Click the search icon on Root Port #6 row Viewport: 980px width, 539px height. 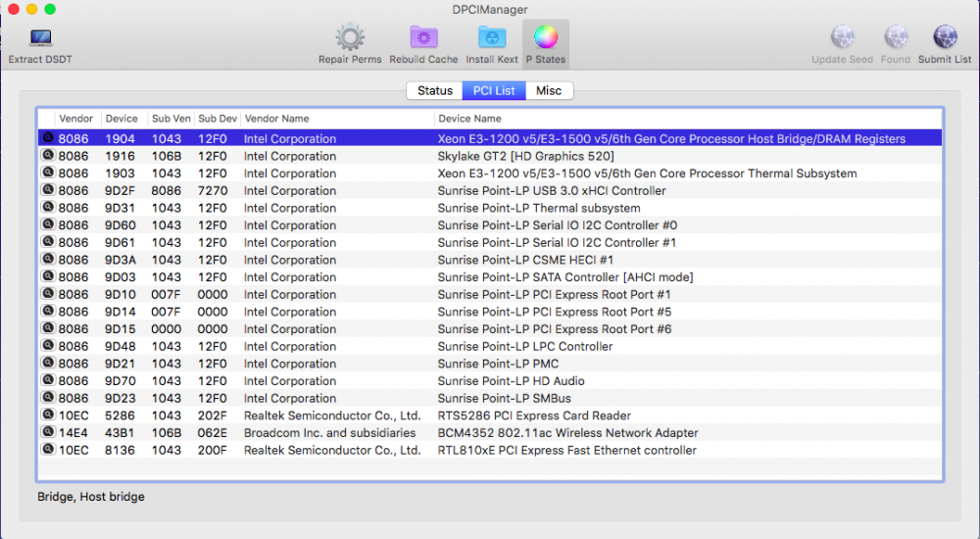tap(48, 327)
